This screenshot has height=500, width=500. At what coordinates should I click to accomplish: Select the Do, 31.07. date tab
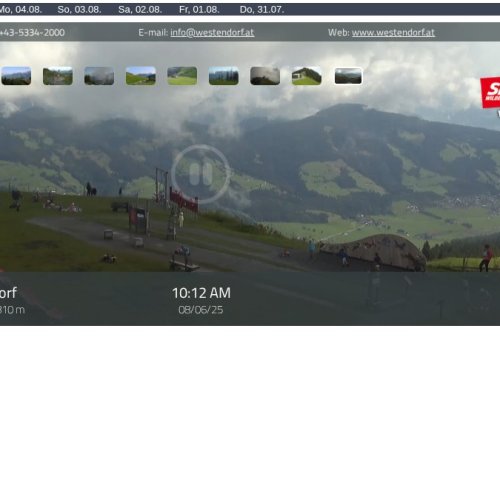click(262, 10)
